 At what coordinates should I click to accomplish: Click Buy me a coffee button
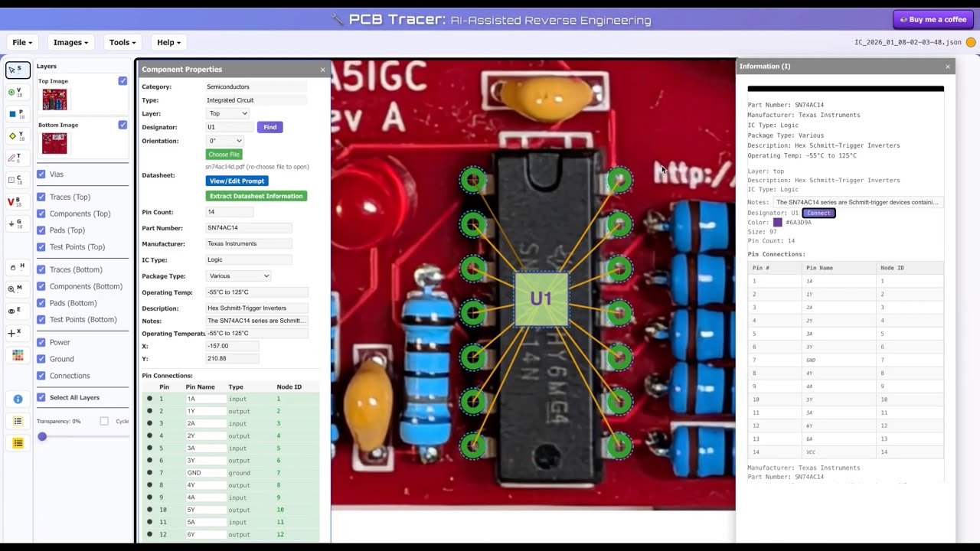(x=933, y=19)
